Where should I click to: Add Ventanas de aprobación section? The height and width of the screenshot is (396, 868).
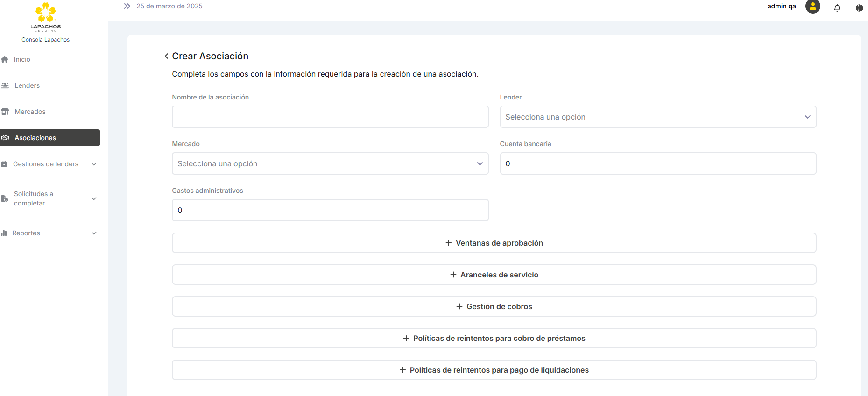click(x=494, y=243)
